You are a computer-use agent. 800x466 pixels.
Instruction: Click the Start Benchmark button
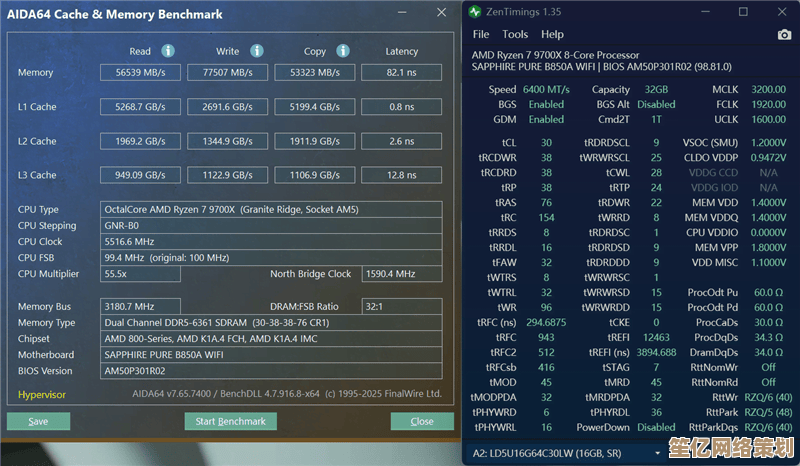tap(230, 421)
